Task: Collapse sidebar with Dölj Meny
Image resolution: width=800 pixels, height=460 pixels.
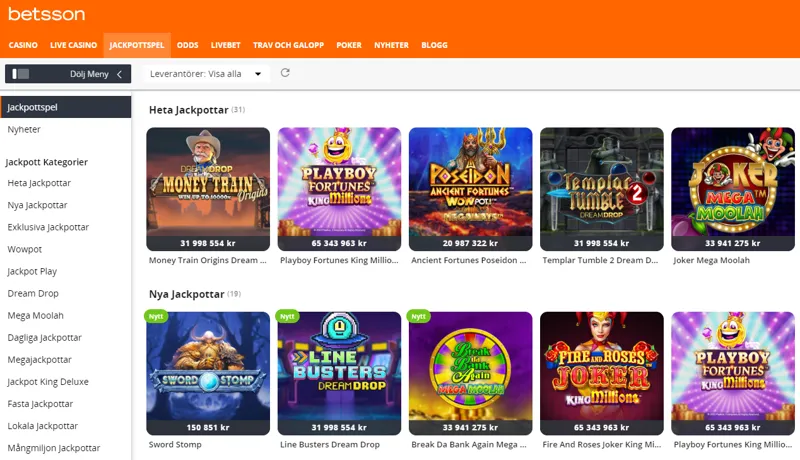Action: tap(68, 74)
